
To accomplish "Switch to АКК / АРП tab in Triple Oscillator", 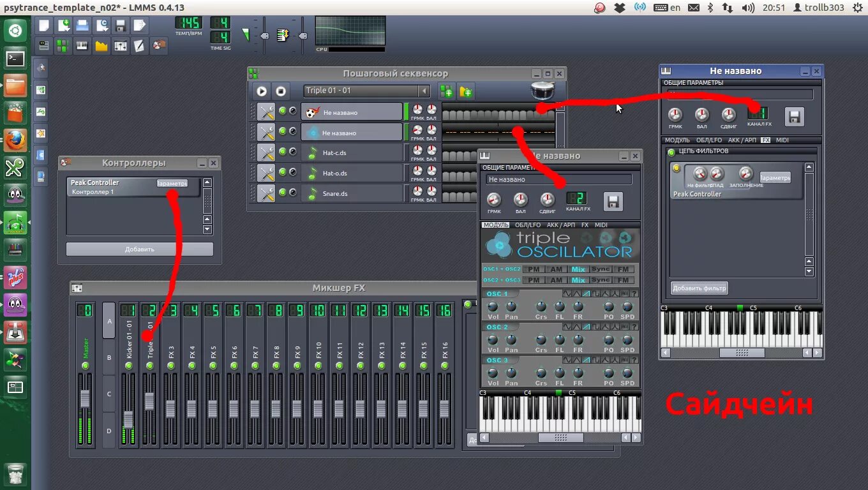I will tap(560, 225).
